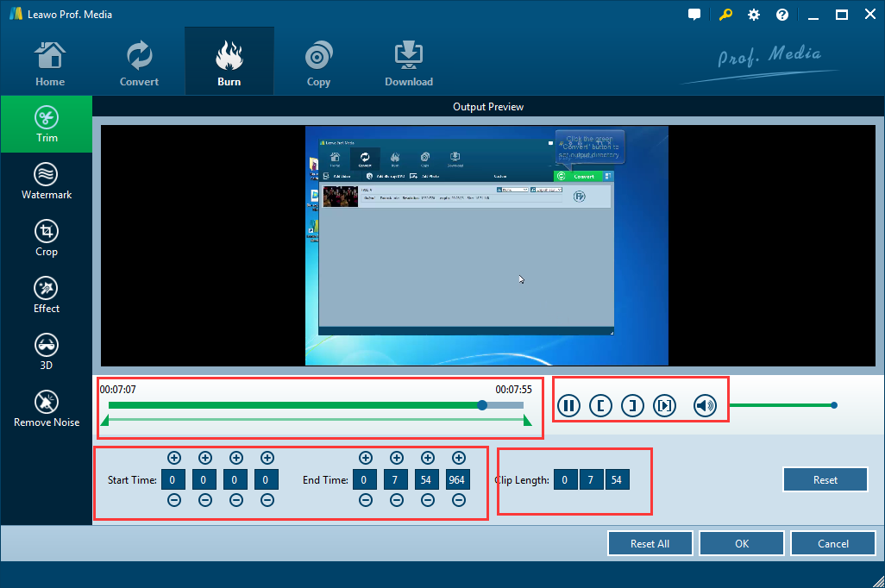Viewport: 885px width, 588px height.
Task: Click the Start Time hours field
Action: tap(173, 479)
